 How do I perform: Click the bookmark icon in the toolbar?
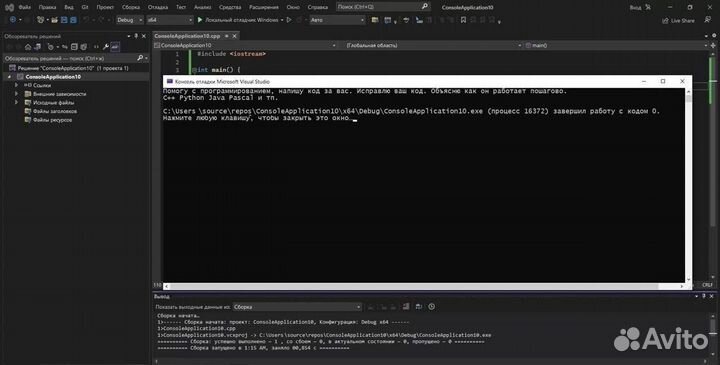click(463, 20)
